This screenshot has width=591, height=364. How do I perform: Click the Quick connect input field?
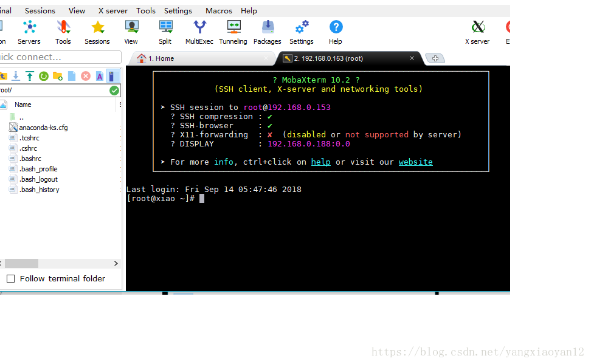(60, 57)
